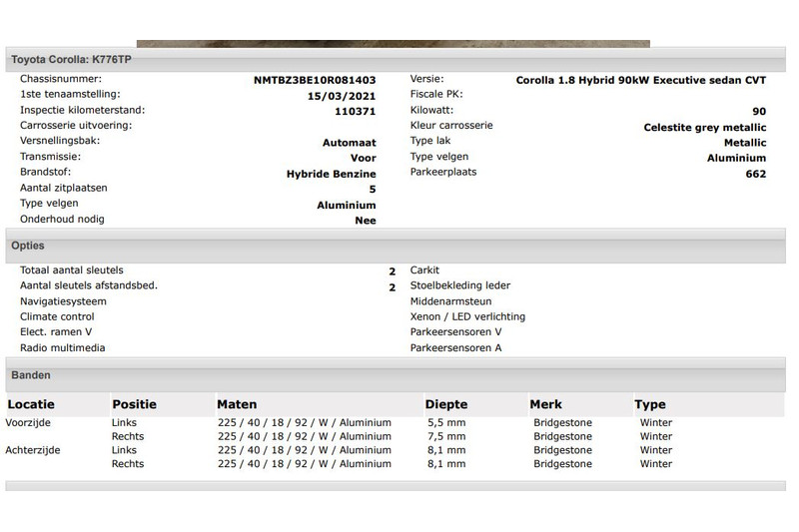The image size is (799, 532).
Task: Click the Corolla 1.8 Hybrid version text
Action: [x=641, y=80]
